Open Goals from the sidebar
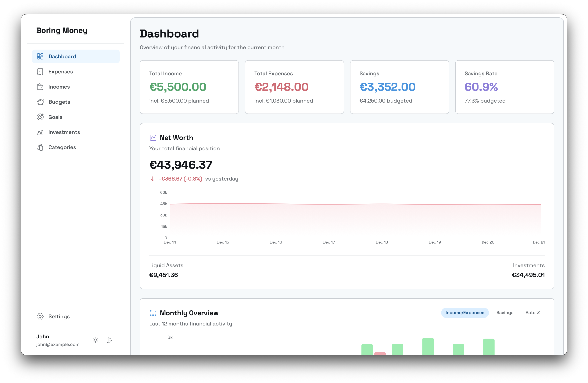The height and width of the screenshot is (383, 588). tap(55, 117)
